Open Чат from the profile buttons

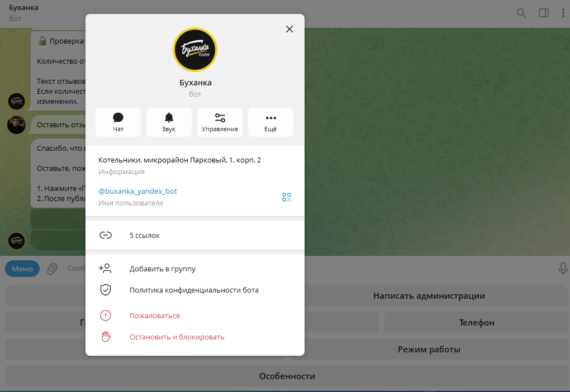point(118,122)
